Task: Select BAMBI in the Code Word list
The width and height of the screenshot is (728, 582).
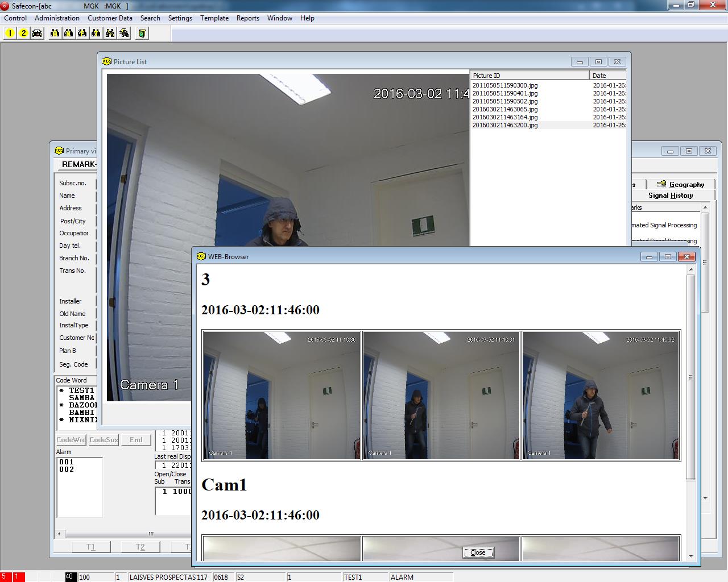Action: click(x=81, y=413)
